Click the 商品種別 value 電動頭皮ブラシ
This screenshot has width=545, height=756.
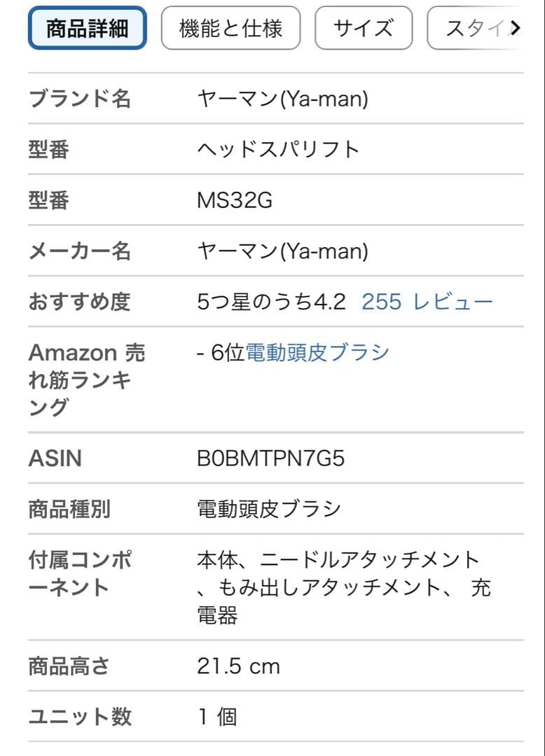pos(267,510)
